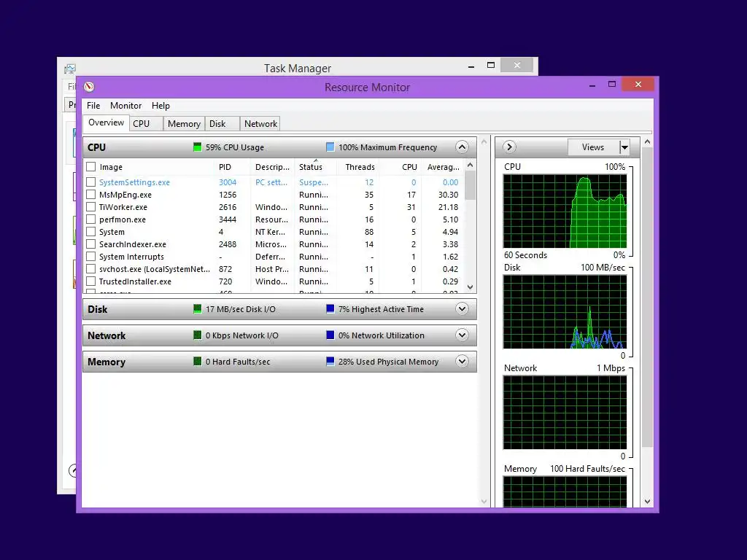The width and height of the screenshot is (747, 560).
Task: Switch to the CPU tab
Action: click(146, 124)
